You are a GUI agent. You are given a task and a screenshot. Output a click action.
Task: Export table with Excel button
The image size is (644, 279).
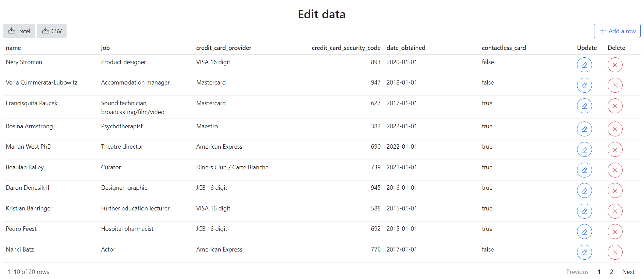click(x=19, y=31)
